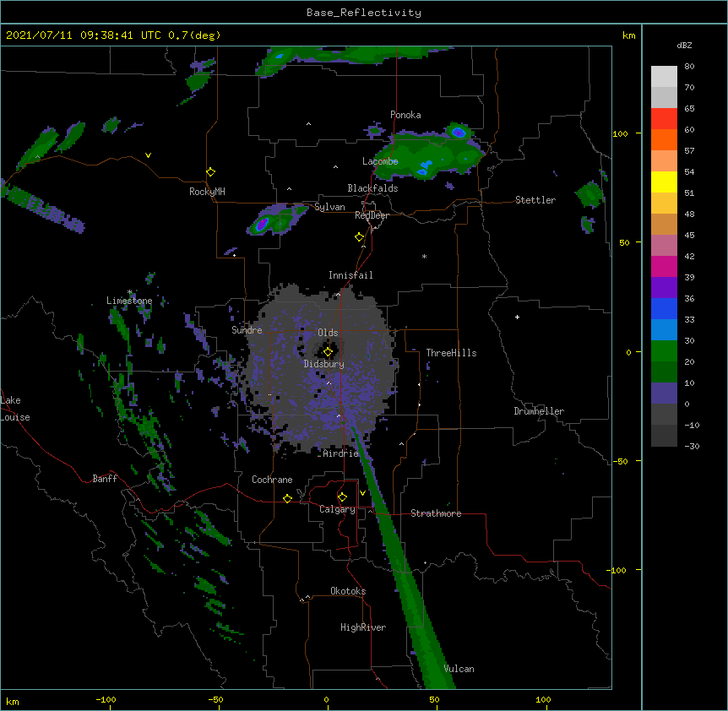Select the slate purple 10 dBZ swatch

[x=664, y=393]
